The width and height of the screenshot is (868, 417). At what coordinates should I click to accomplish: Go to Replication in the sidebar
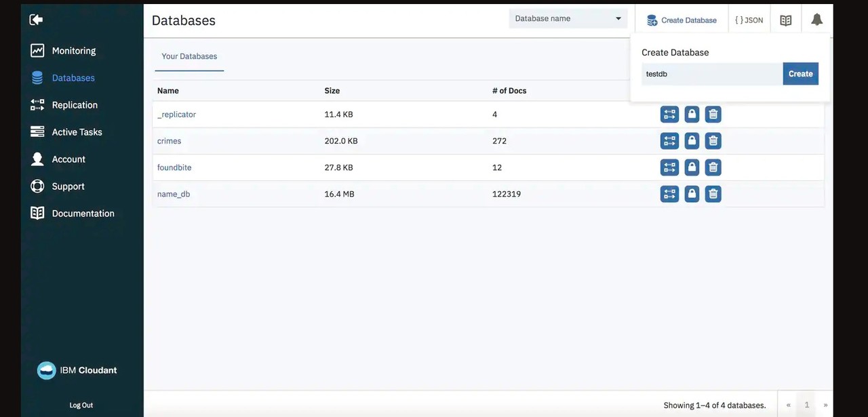[x=75, y=105]
